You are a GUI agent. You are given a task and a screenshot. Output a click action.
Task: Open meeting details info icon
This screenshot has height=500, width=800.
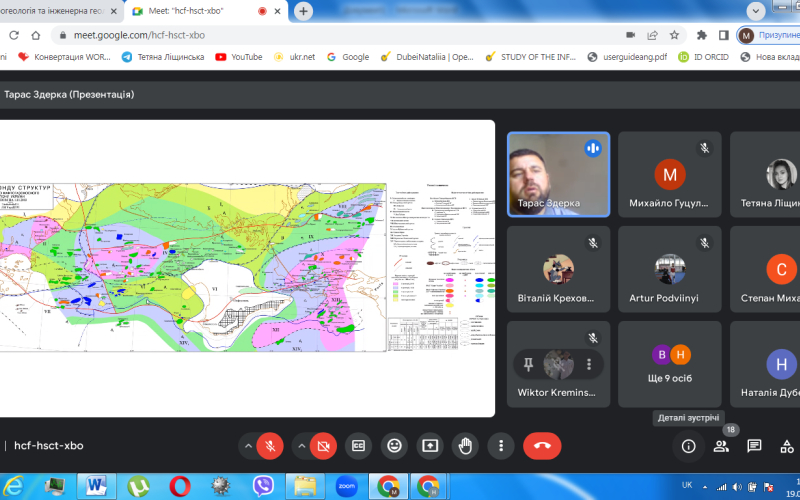[x=689, y=446]
